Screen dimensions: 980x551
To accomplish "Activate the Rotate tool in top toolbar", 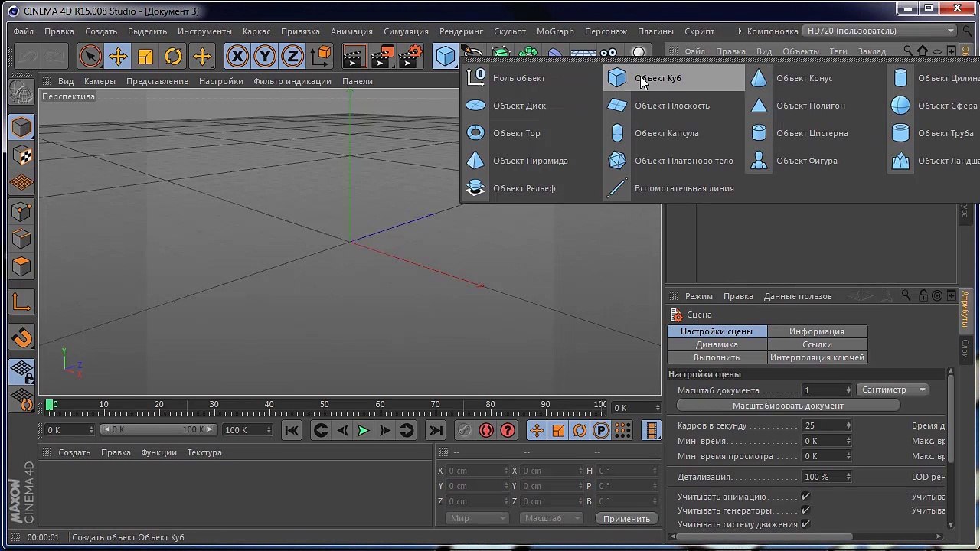I will tap(173, 56).
